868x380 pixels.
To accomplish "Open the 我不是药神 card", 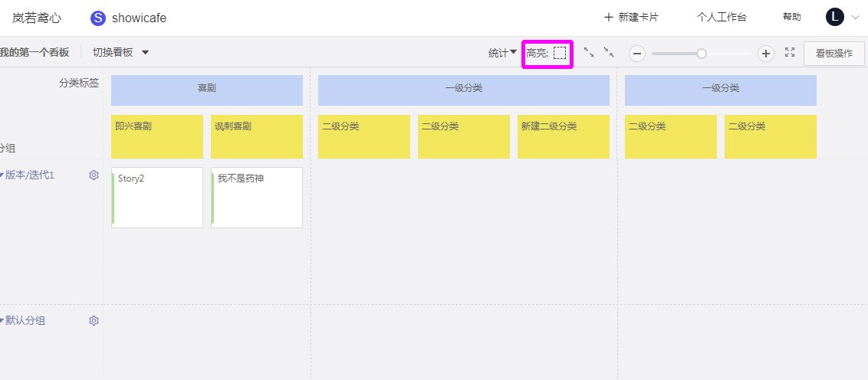I will (x=257, y=198).
